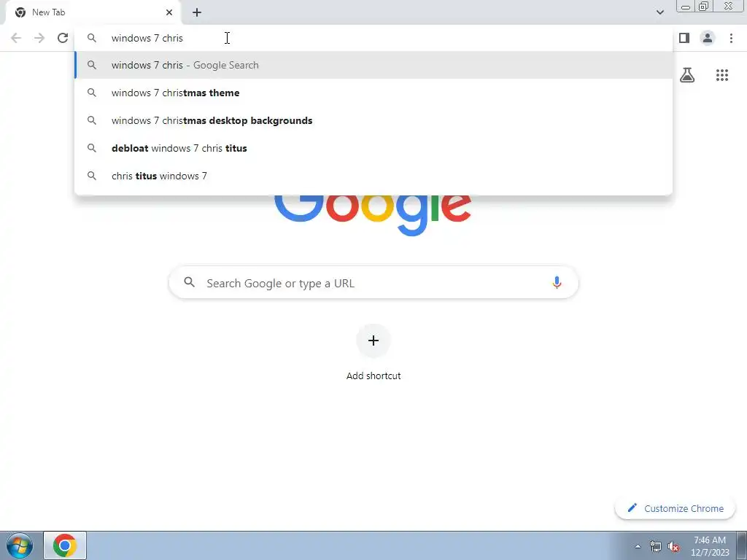Toggle the muted volume tray icon
747x560 pixels.
coord(673,546)
